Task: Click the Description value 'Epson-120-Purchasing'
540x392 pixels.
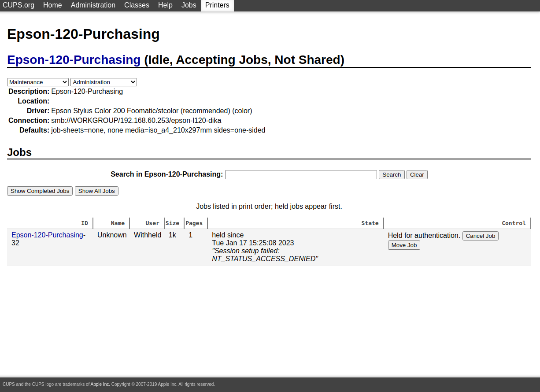Action: click(x=87, y=91)
